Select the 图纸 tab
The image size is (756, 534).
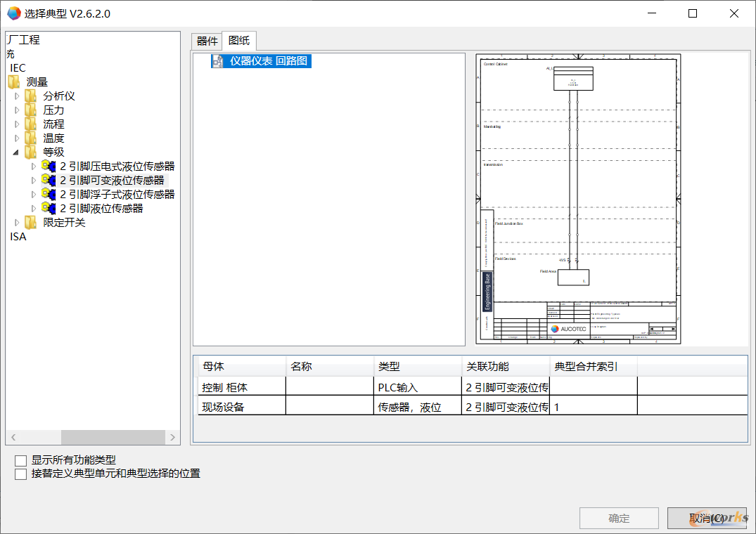coord(239,41)
